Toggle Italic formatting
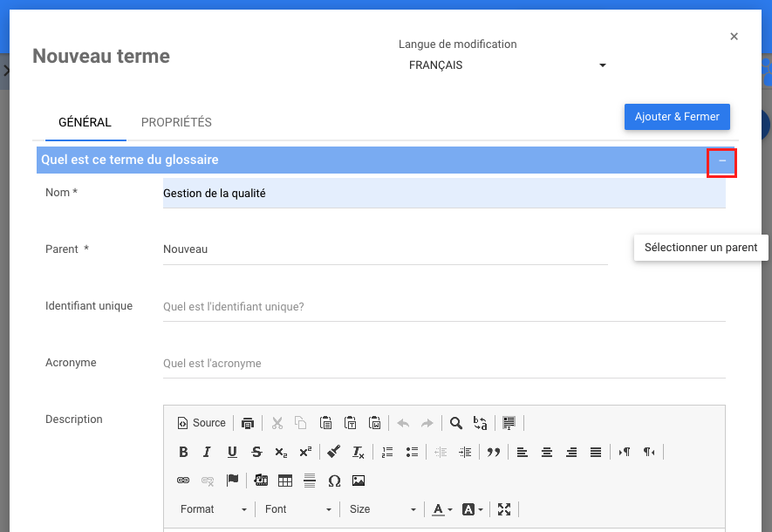772x532 pixels. pyautogui.click(x=208, y=452)
